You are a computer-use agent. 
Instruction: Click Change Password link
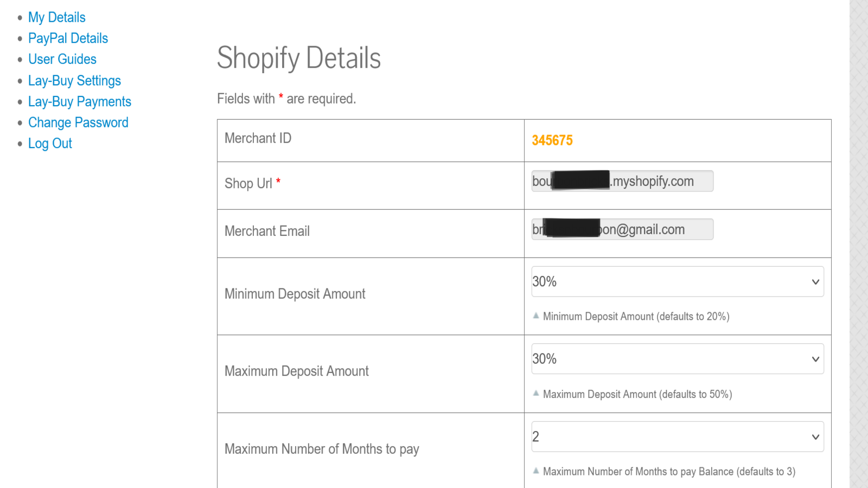click(78, 123)
